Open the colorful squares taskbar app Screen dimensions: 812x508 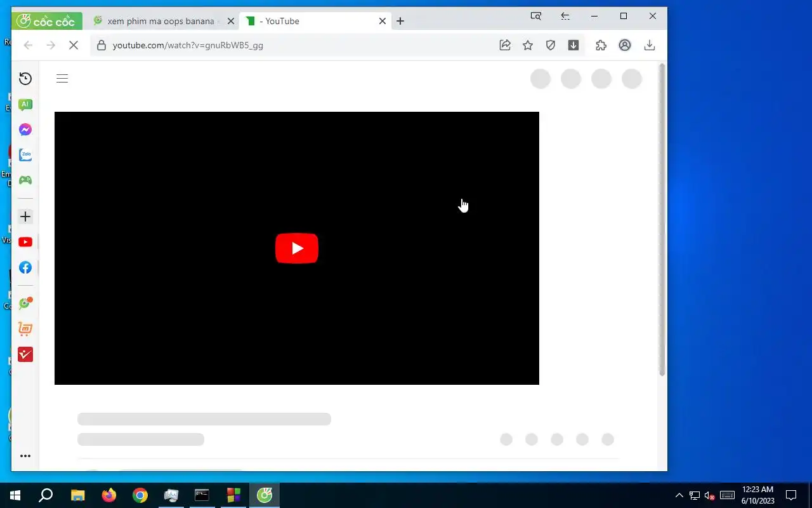pyautogui.click(x=233, y=495)
